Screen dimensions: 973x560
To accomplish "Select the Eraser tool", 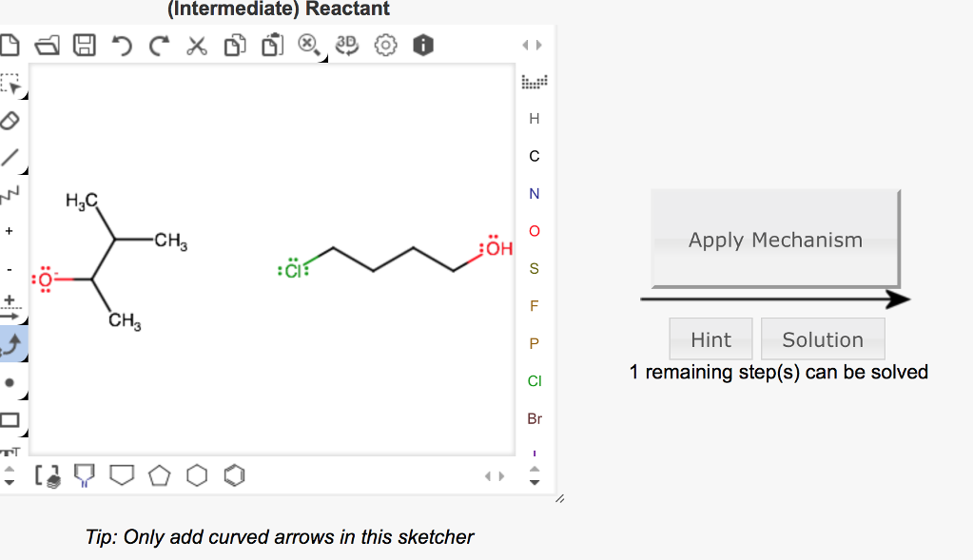I will tap(11, 121).
